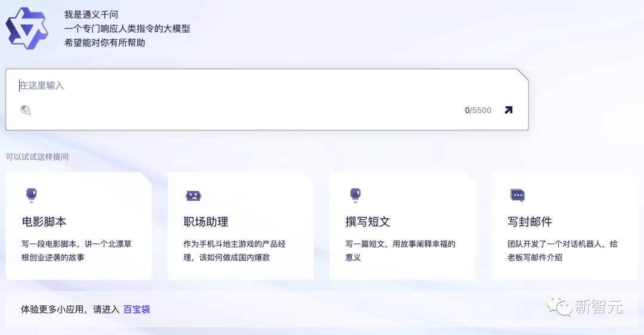Select the 撰写短文 prompt card title
Viewport: 644px width, 335px height.
click(x=367, y=222)
